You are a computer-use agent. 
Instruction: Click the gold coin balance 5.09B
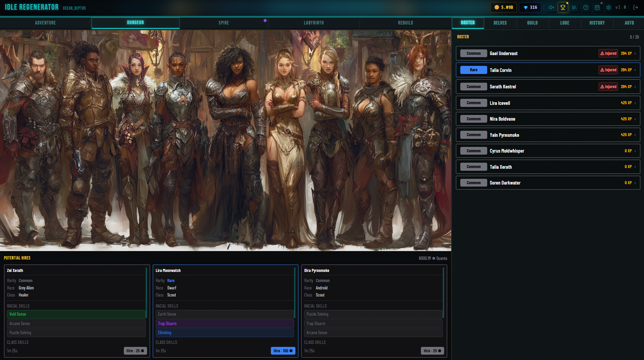tap(503, 7)
